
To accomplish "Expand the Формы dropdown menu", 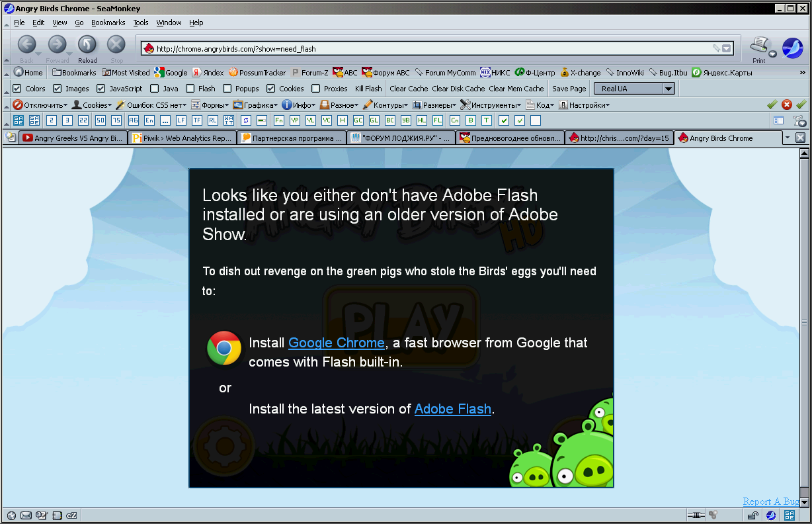I will (x=210, y=105).
